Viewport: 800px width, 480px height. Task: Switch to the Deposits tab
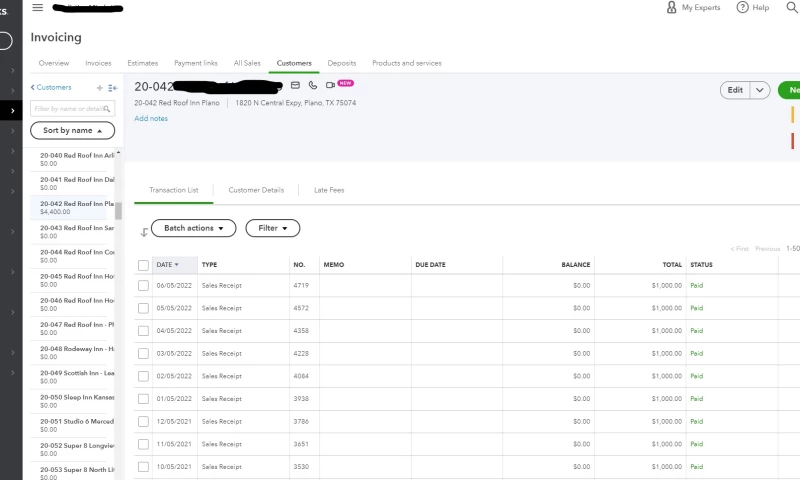[342, 63]
